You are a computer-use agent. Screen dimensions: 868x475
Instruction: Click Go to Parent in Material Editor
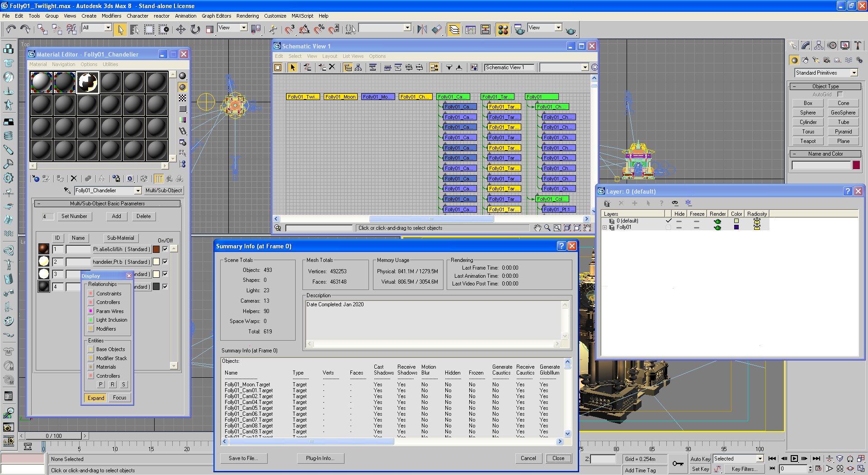click(x=169, y=179)
